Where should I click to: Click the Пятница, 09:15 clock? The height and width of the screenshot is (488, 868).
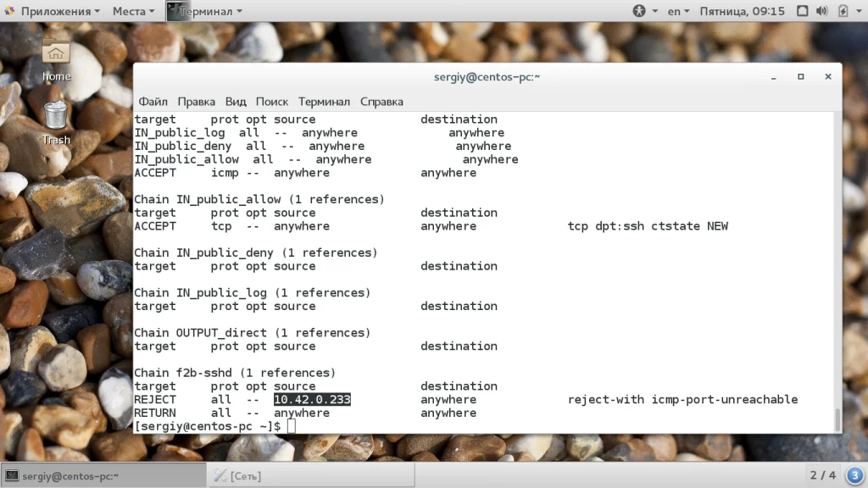(x=743, y=11)
